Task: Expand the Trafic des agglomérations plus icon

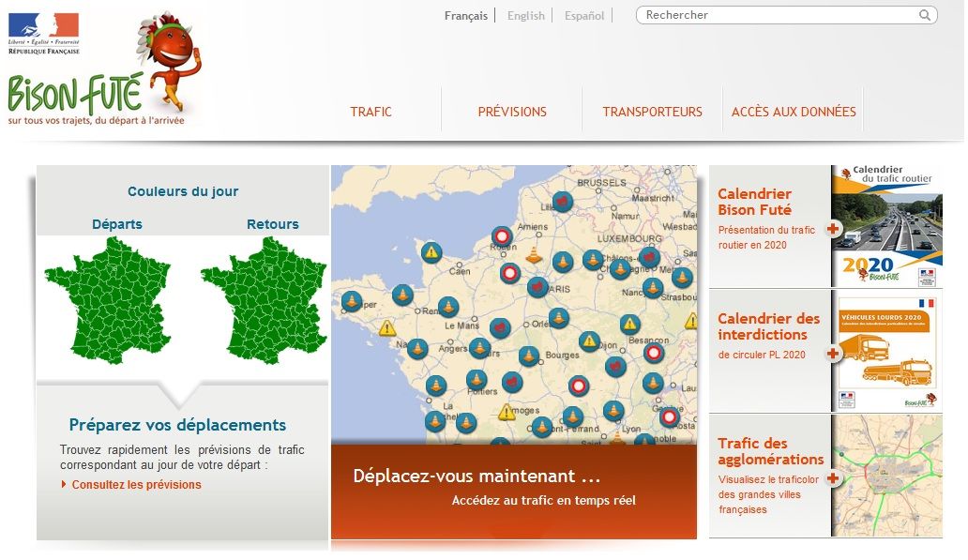Action: tap(833, 477)
